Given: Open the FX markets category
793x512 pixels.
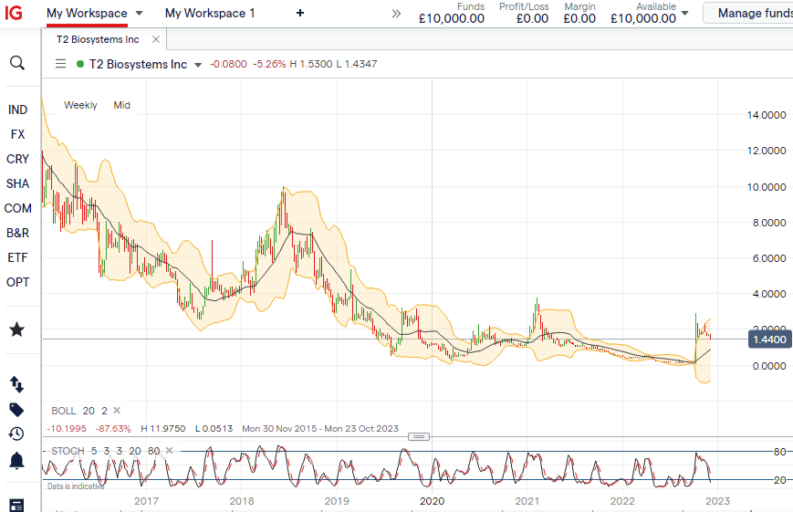Looking at the screenshot, I should 18,134.
